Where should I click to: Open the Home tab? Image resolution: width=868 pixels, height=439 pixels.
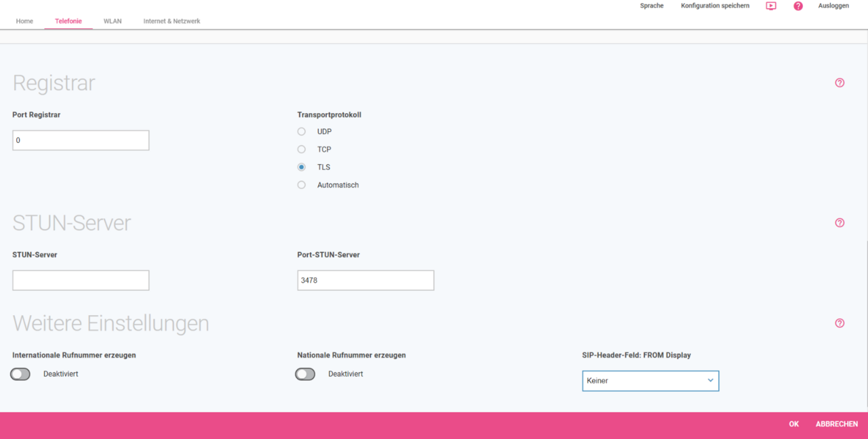24,21
